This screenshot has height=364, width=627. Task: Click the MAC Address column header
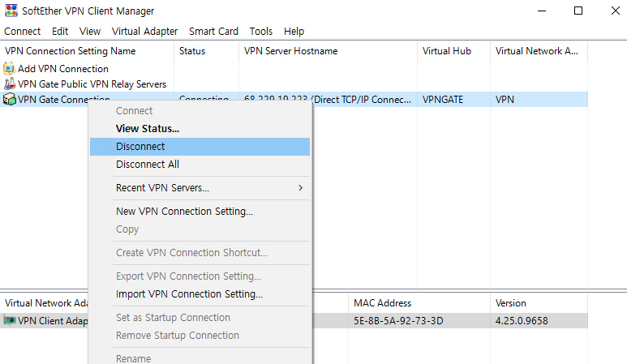(419, 303)
